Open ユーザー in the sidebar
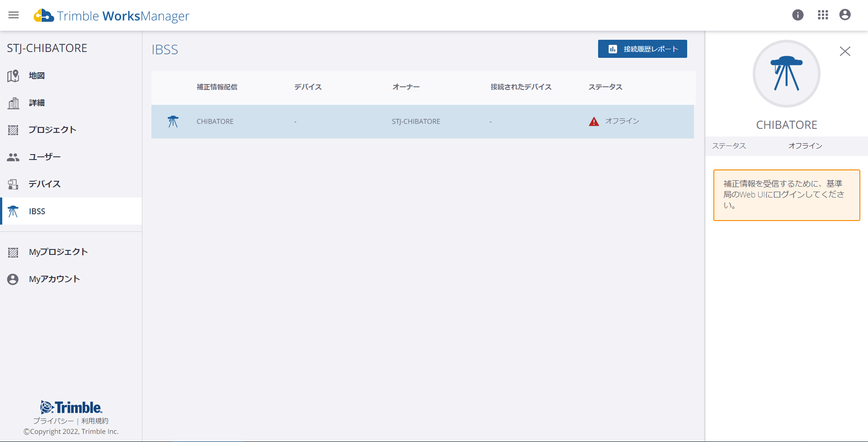Screen dimensions: 868x442 (x=44, y=157)
